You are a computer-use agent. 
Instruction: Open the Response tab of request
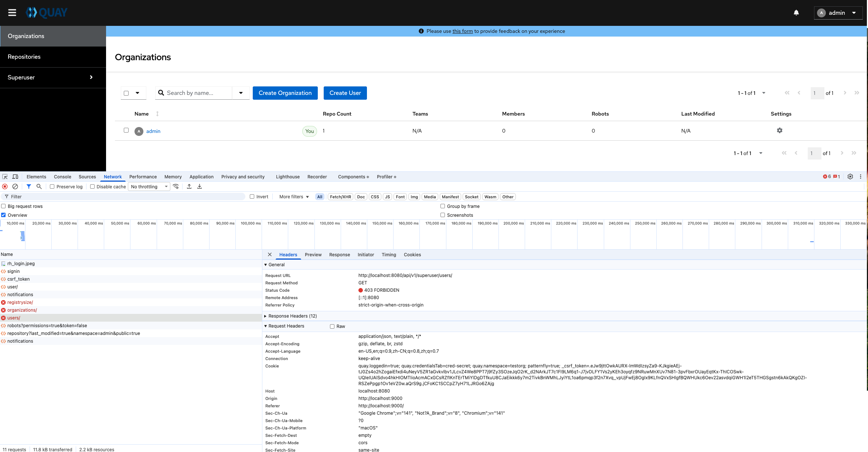[339, 254]
